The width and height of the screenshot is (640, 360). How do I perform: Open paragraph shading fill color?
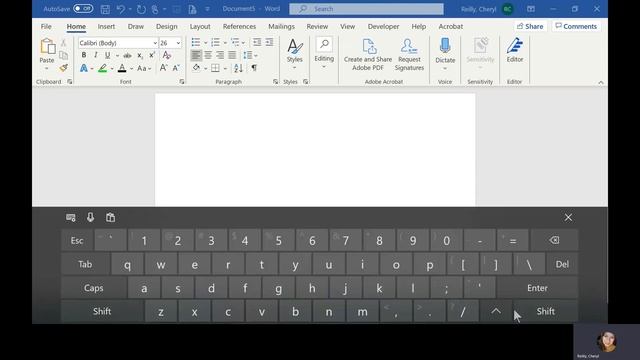(196, 68)
